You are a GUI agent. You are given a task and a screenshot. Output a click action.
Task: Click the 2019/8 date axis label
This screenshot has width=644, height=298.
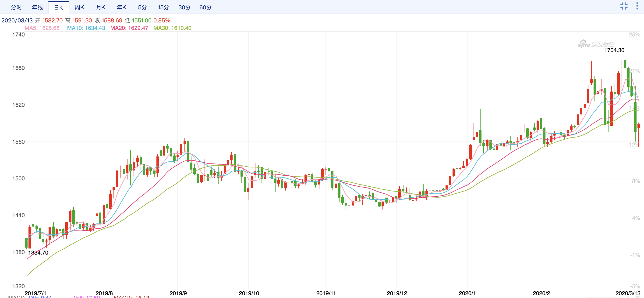[104, 293]
